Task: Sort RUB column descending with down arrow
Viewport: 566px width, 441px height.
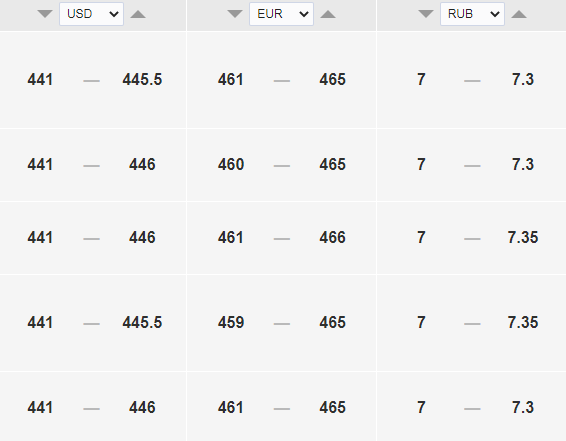Action: 426,14
